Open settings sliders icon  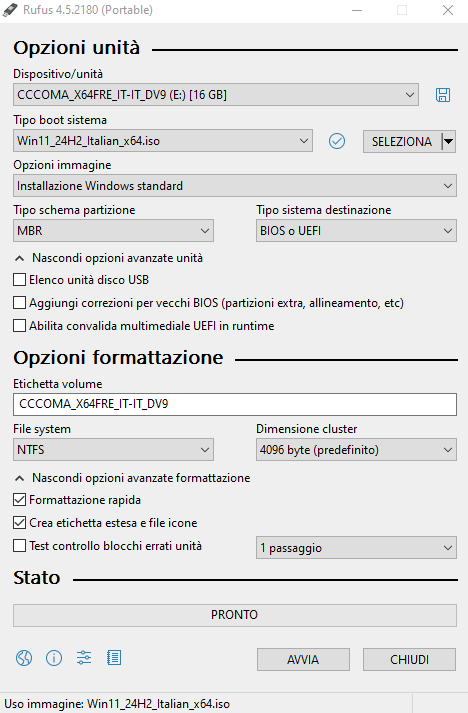click(84, 658)
